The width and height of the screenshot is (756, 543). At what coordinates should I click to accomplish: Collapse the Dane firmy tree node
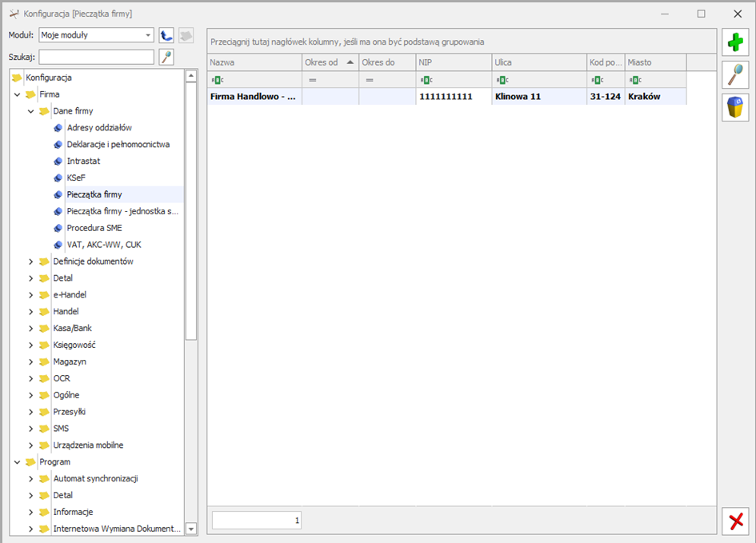coord(31,111)
